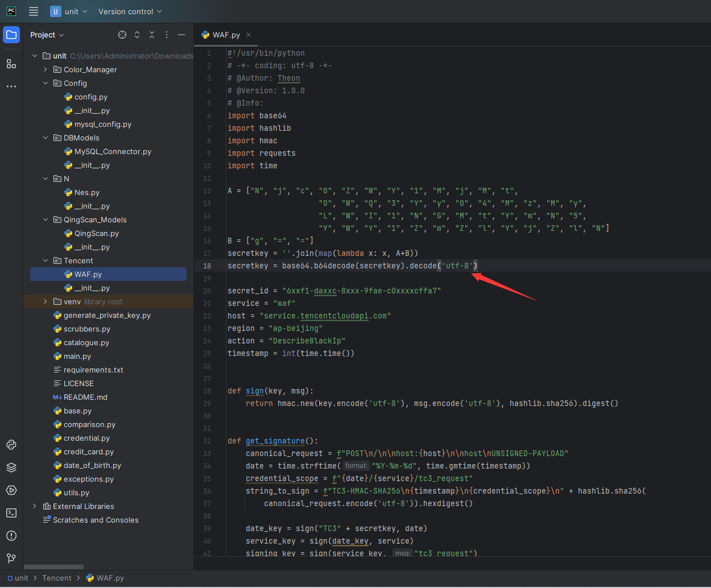Open main.py file
Screen dimensions: 711x588
point(72,356)
